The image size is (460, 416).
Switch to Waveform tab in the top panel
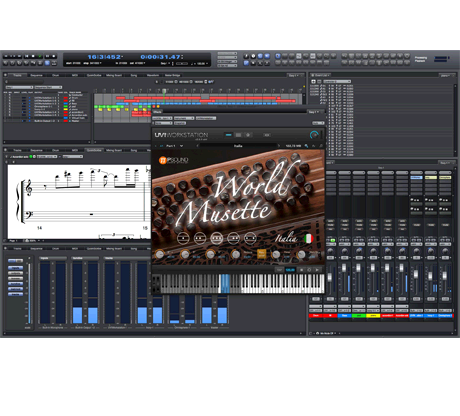click(153, 75)
